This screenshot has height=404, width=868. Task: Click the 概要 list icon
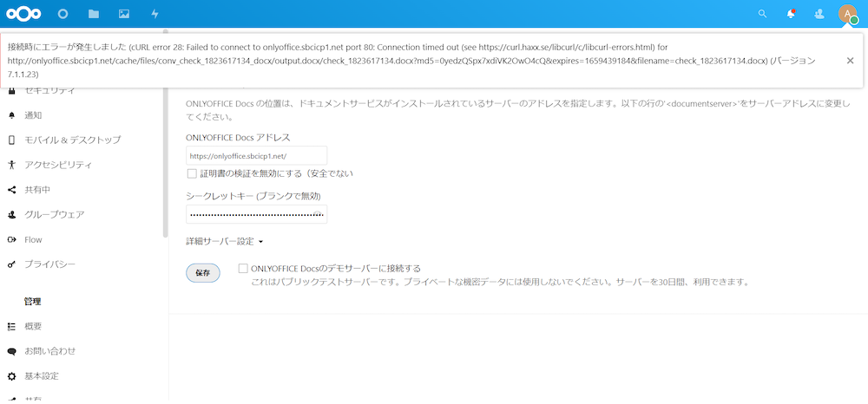(11, 327)
